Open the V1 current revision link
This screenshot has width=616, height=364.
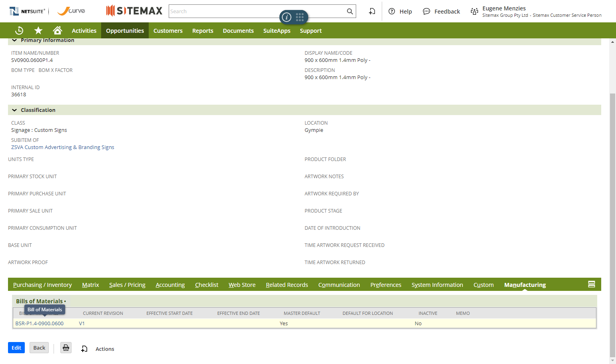82,323
